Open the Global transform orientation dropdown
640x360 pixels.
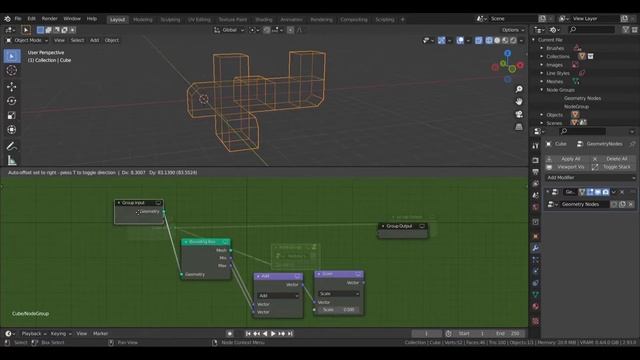[x=229, y=30]
